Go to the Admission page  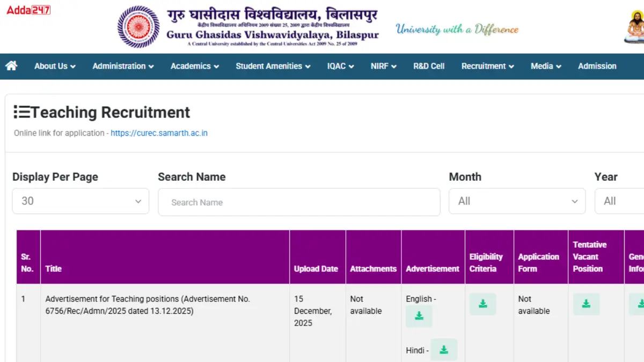pos(597,66)
